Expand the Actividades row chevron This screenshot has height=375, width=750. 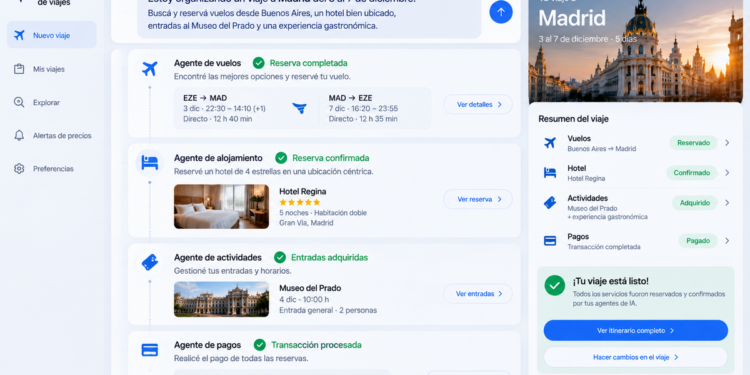pyautogui.click(x=727, y=203)
